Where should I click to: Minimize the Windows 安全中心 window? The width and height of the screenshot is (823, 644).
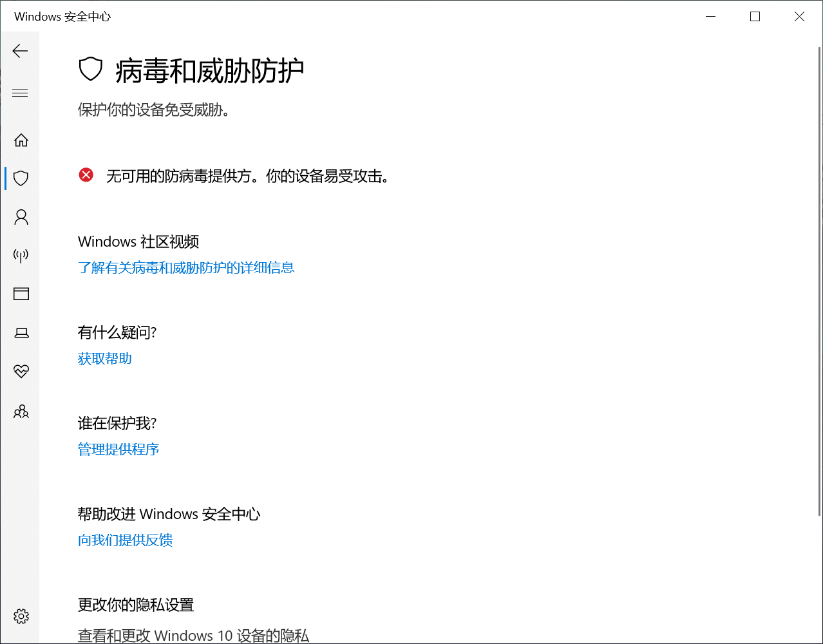pos(711,17)
